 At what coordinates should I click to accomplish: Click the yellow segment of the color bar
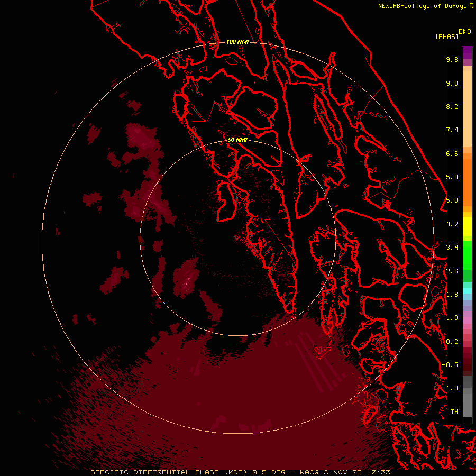467,226
